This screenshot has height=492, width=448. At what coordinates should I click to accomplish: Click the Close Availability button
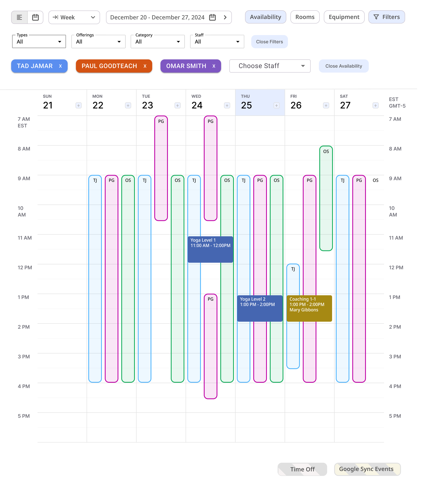point(343,66)
